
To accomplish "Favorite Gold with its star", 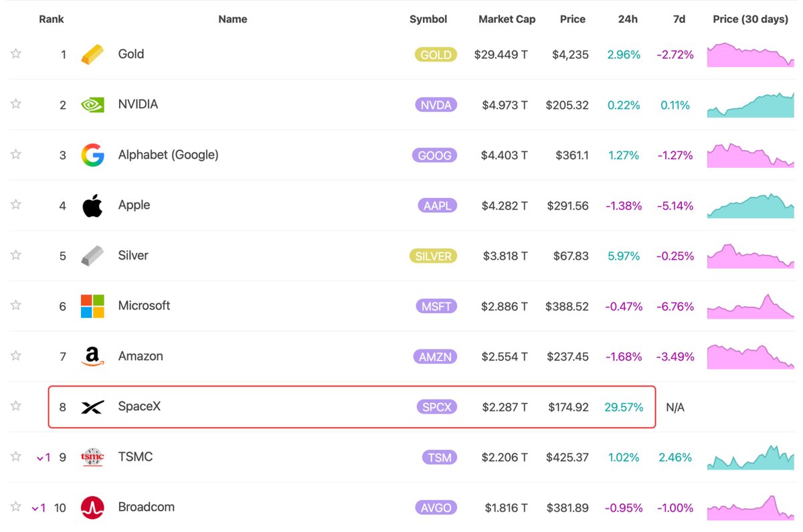I will pos(16,54).
